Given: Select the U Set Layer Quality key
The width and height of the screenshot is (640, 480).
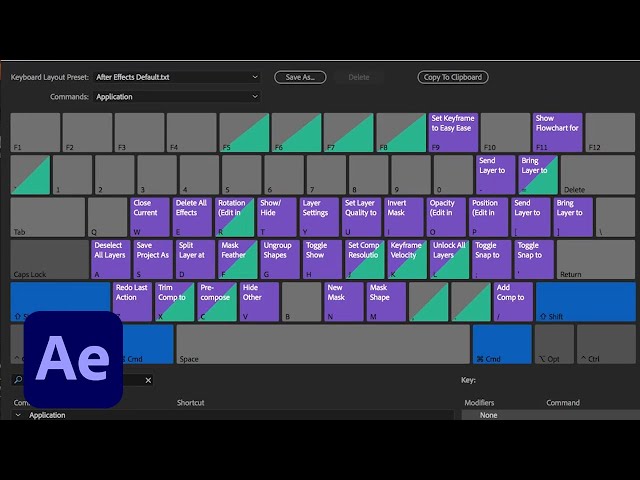Looking at the screenshot, I should click(x=362, y=217).
